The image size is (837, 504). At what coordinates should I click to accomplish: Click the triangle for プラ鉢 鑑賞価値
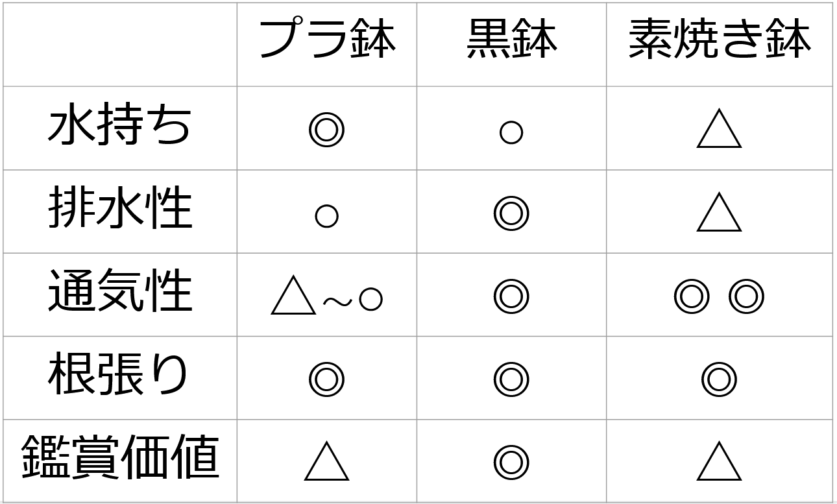point(326,462)
